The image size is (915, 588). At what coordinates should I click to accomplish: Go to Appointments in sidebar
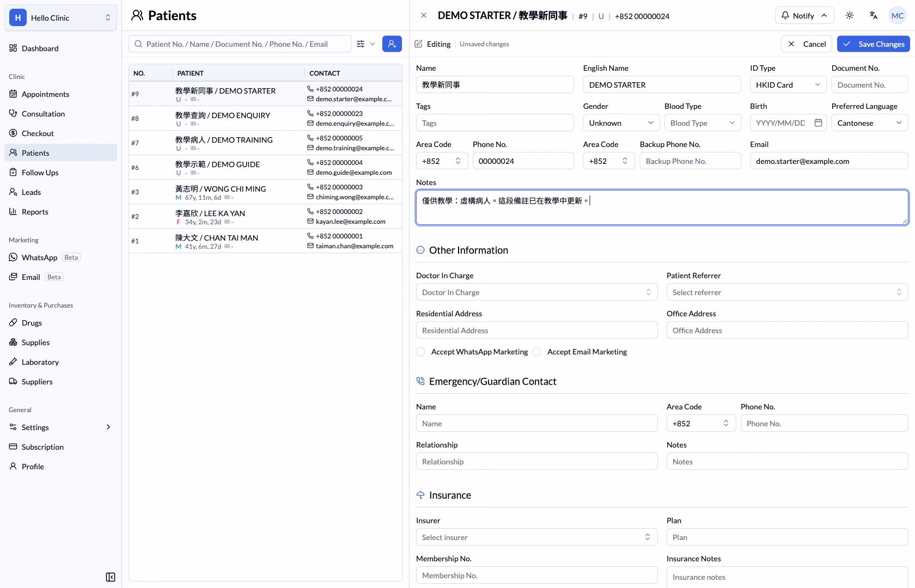pos(61,94)
